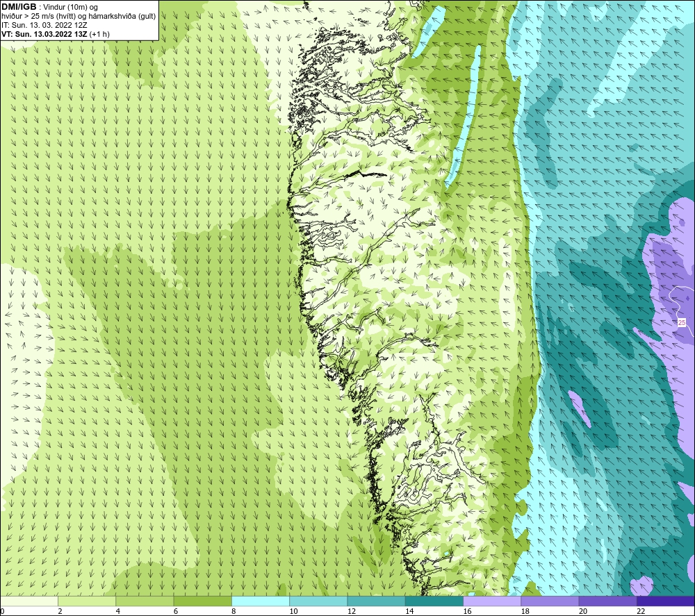Click the 6–8 m/s dark green swatch
The image size is (695, 616).
click(x=202, y=601)
